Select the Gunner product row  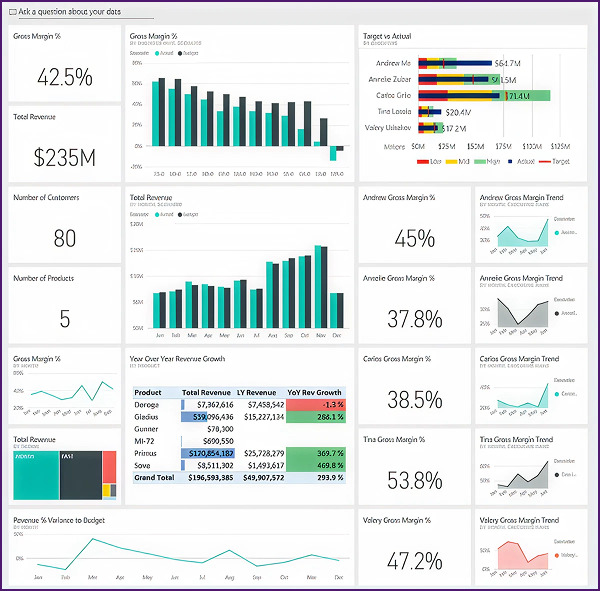[x=239, y=429]
